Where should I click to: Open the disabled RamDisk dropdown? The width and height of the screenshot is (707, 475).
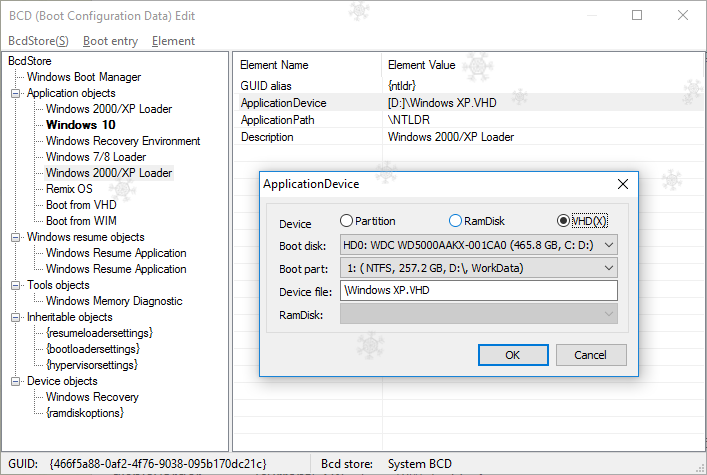479,314
